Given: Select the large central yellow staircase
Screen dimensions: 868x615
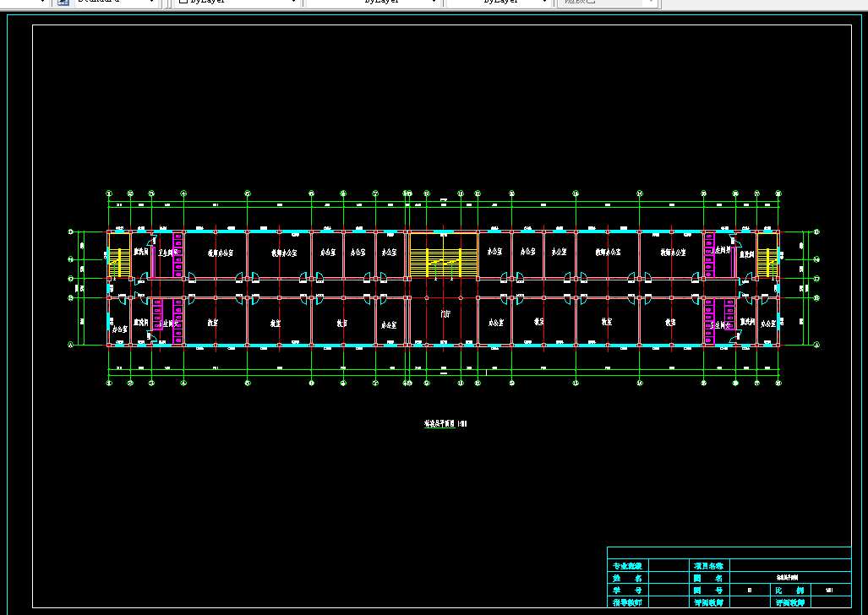Looking at the screenshot, I should (x=444, y=255).
